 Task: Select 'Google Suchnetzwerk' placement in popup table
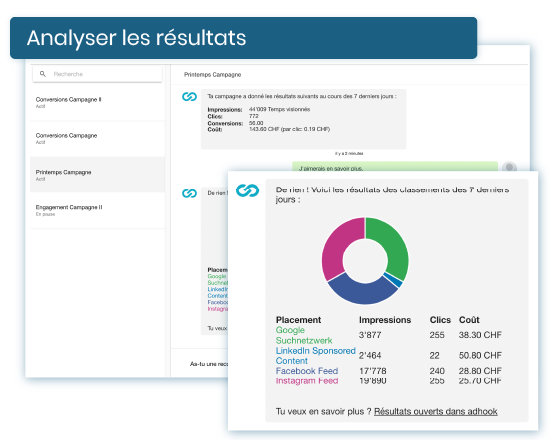(x=304, y=335)
